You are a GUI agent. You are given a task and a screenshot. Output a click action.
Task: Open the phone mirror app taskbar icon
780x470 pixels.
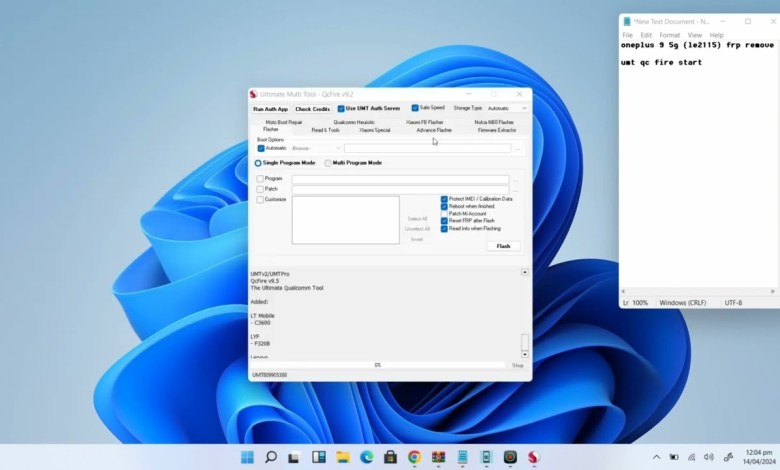486,457
